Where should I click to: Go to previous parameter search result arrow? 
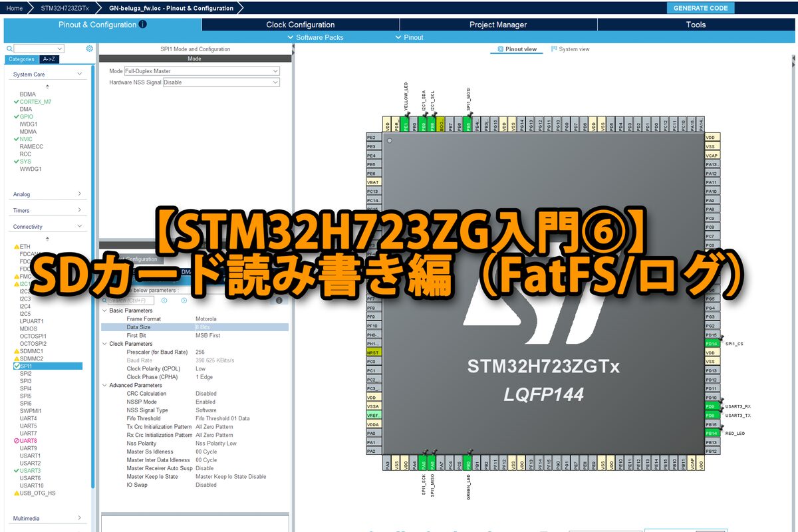pos(166,301)
